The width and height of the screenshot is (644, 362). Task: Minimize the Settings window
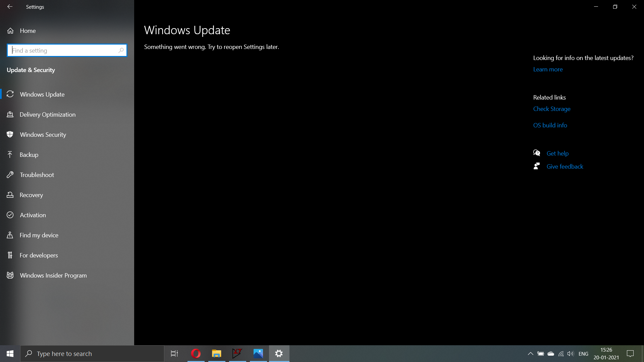click(x=596, y=7)
